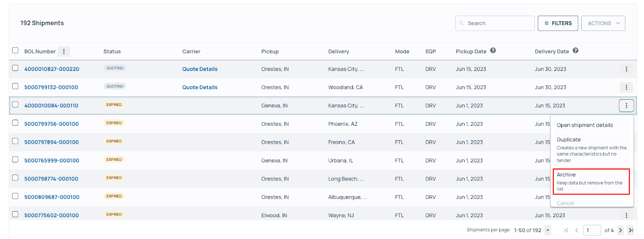Check the box for shipment 4000010084-000110
The width and height of the screenshot is (644, 239).
(15, 104)
